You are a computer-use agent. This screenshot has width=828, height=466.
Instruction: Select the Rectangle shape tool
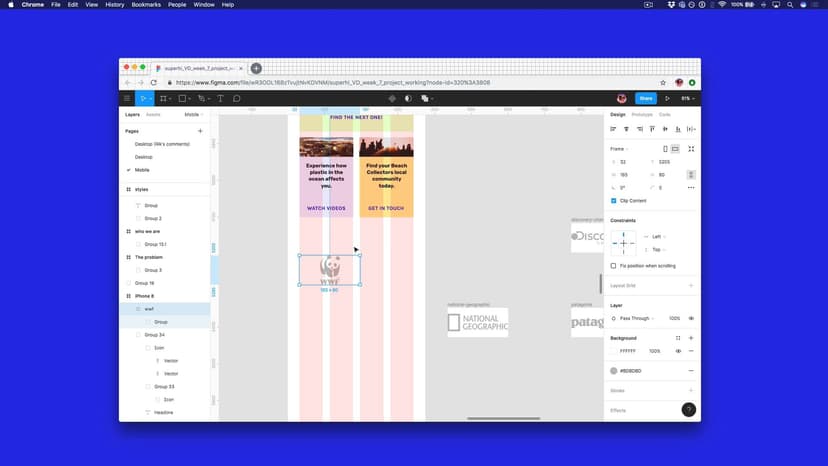[x=182, y=98]
